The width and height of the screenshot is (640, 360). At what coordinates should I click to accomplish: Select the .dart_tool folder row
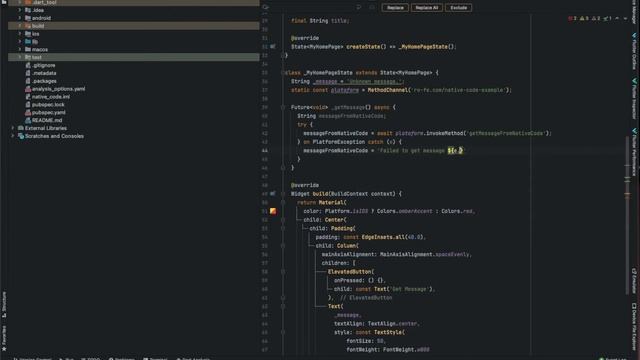tap(133, 2)
